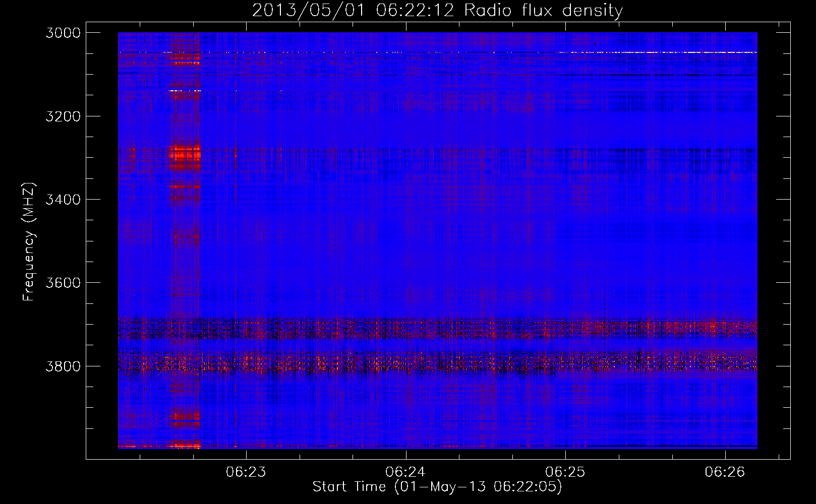Click the 3200 frequency tick label

click(x=63, y=116)
